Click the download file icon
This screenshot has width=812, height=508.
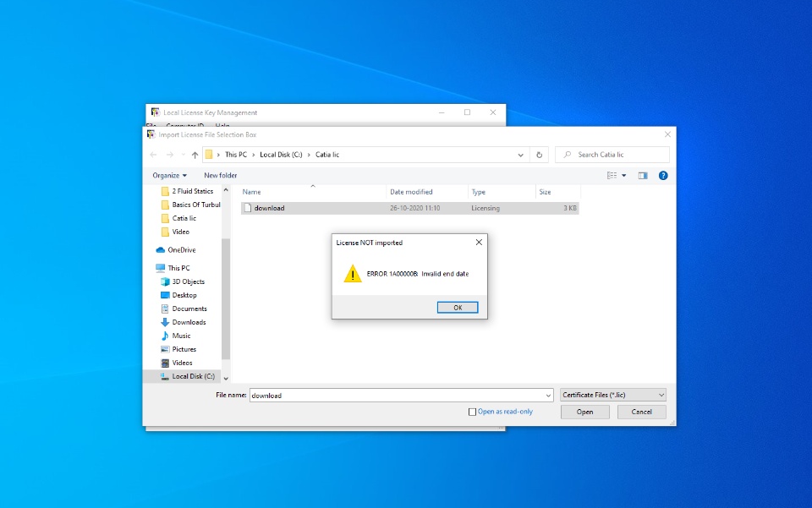[248, 208]
